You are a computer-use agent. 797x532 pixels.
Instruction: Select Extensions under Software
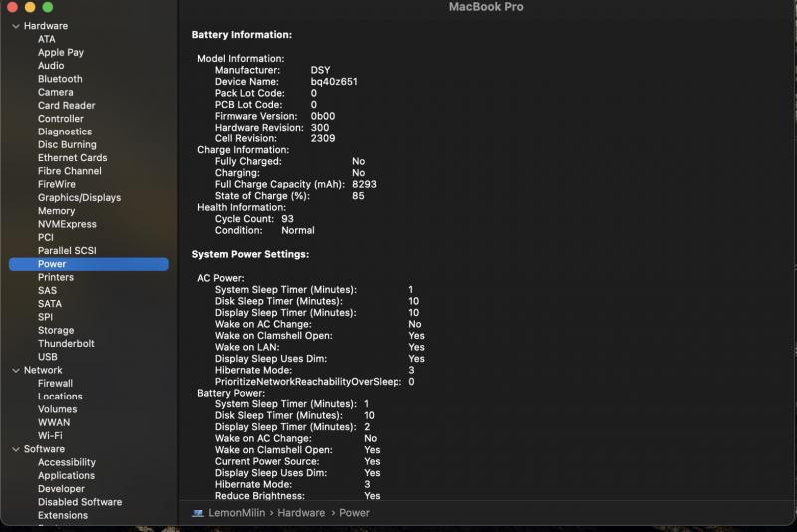click(63, 515)
